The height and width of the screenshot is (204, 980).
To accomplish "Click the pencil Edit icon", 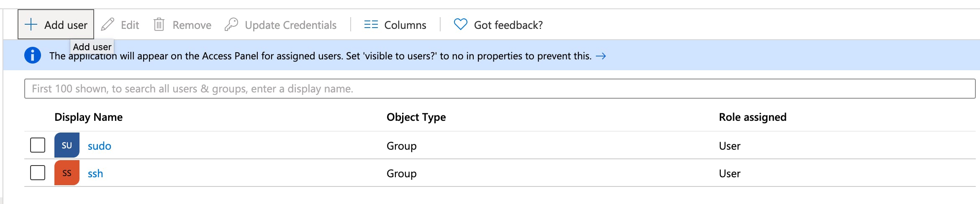I will tap(108, 25).
